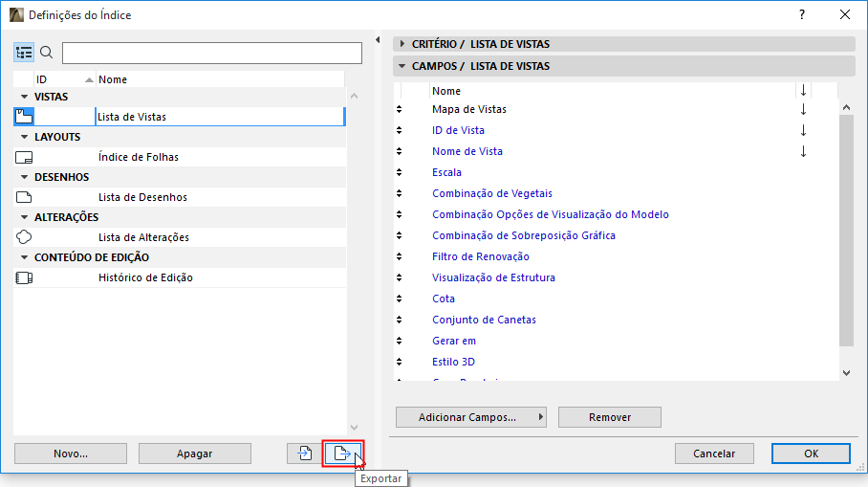This screenshot has width=868, height=487.
Task: Select the Cota field
Action: (444, 299)
